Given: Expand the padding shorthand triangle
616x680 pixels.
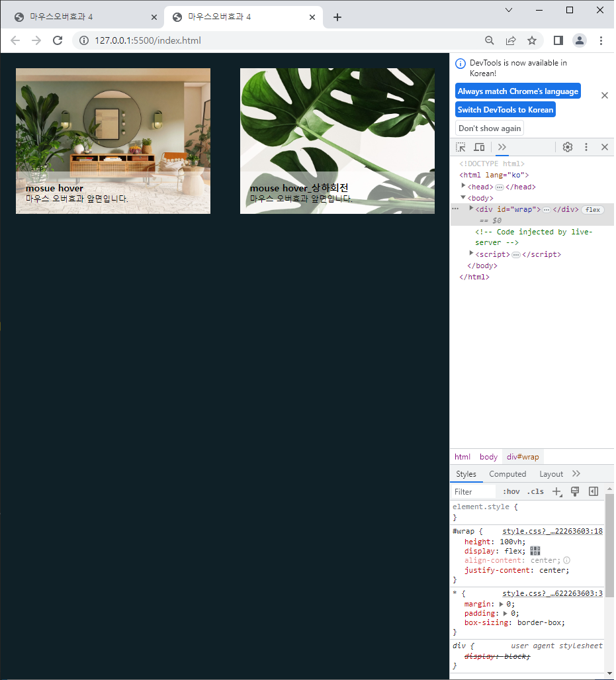Looking at the screenshot, I should point(506,614).
